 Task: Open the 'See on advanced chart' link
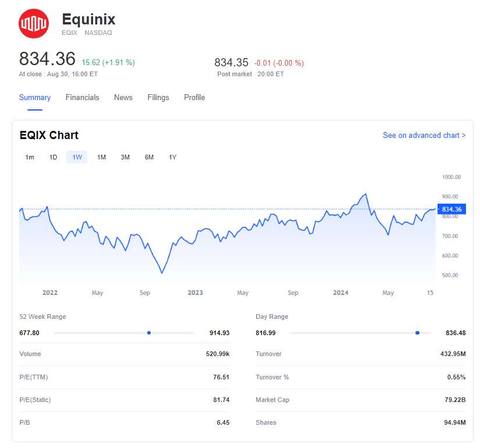tap(424, 135)
